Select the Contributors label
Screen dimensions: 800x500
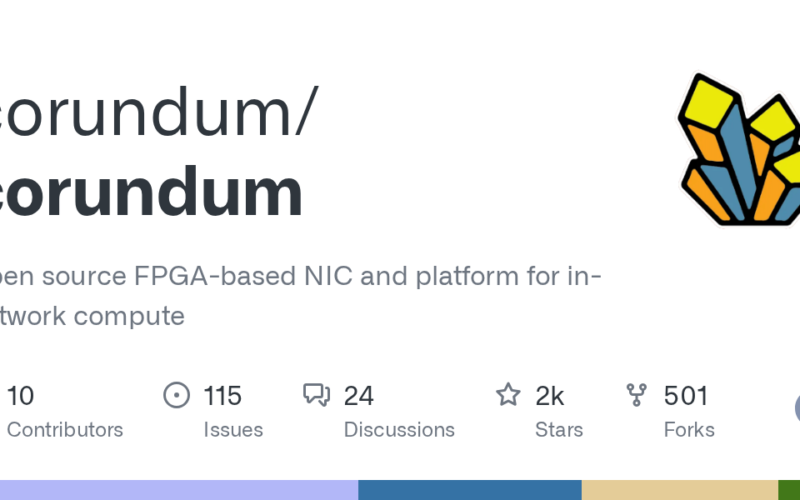(65, 430)
